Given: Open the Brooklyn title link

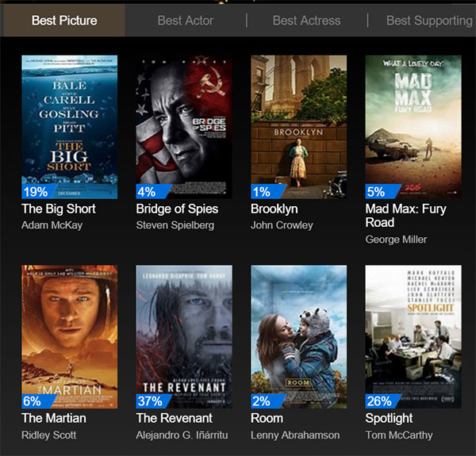Looking at the screenshot, I should [x=274, y=209].
